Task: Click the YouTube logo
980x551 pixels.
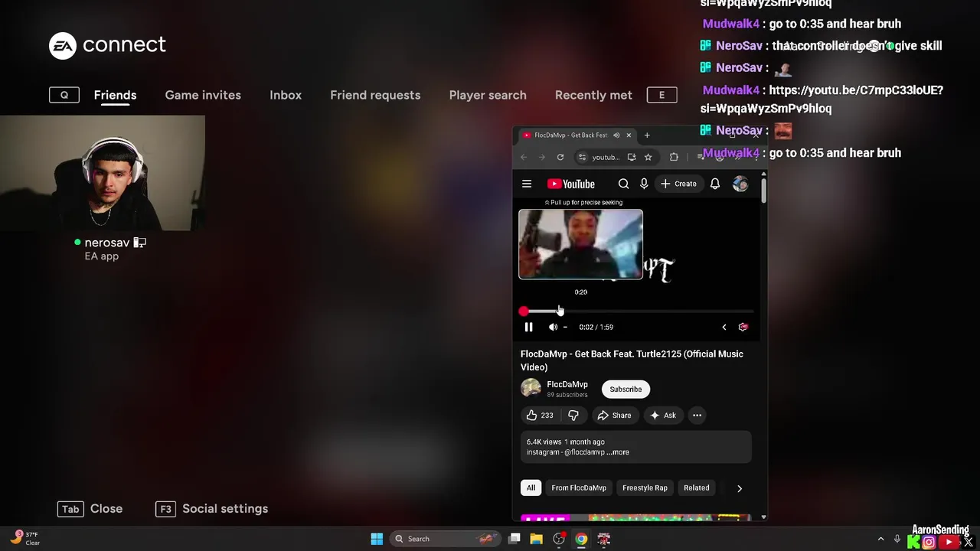Action: coord(571,184)
